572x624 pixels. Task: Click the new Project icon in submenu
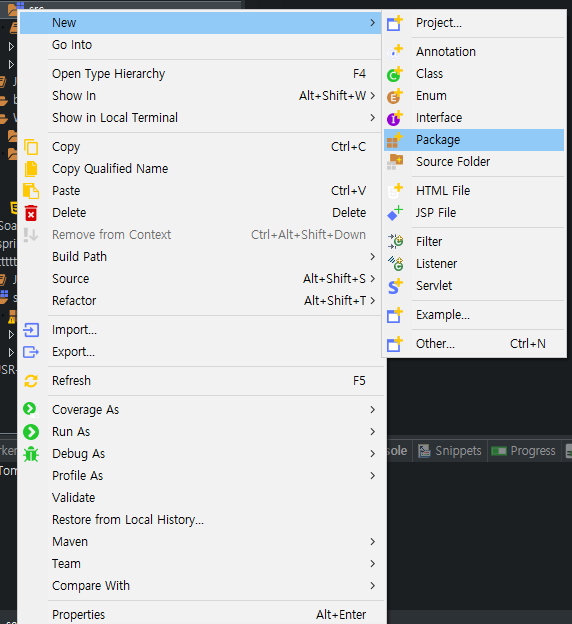click(395, 23)
